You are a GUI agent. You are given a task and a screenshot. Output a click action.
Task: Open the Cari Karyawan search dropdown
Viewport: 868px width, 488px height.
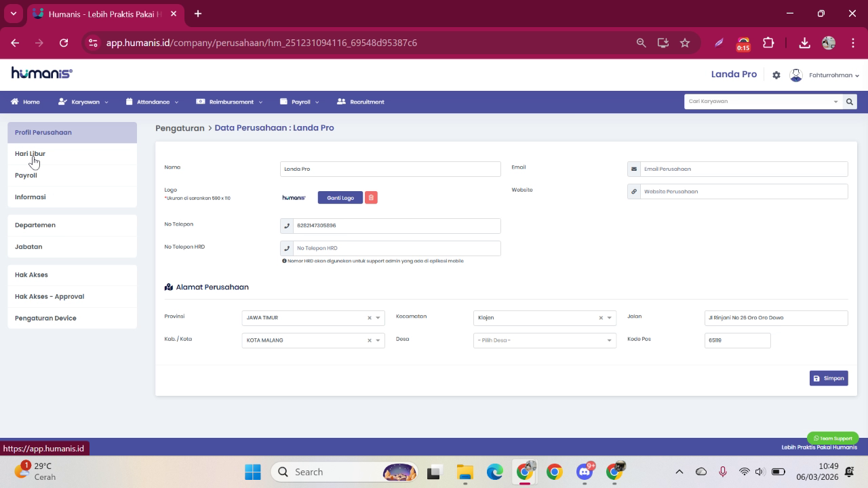[x=763, y=102]
